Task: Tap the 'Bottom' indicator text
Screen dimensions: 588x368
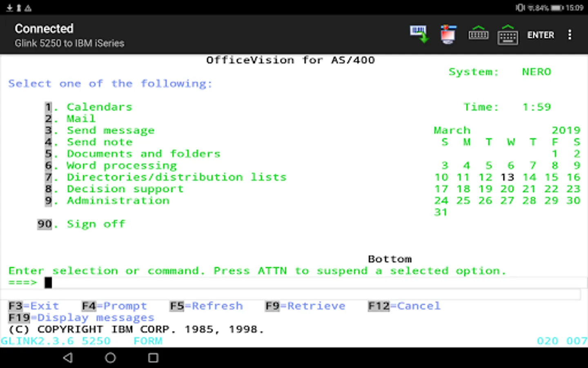Action: (390, 259)
